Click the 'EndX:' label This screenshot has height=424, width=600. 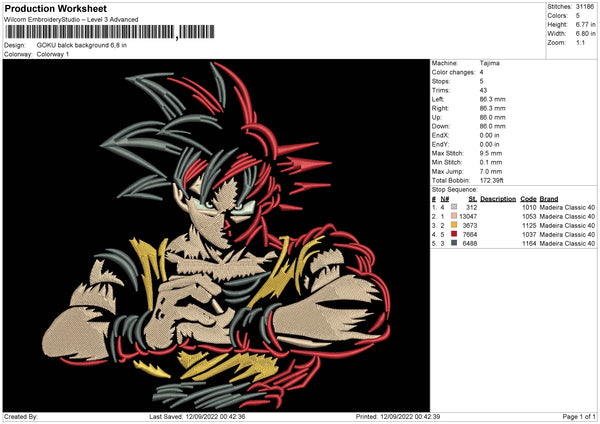pos(440,135)
